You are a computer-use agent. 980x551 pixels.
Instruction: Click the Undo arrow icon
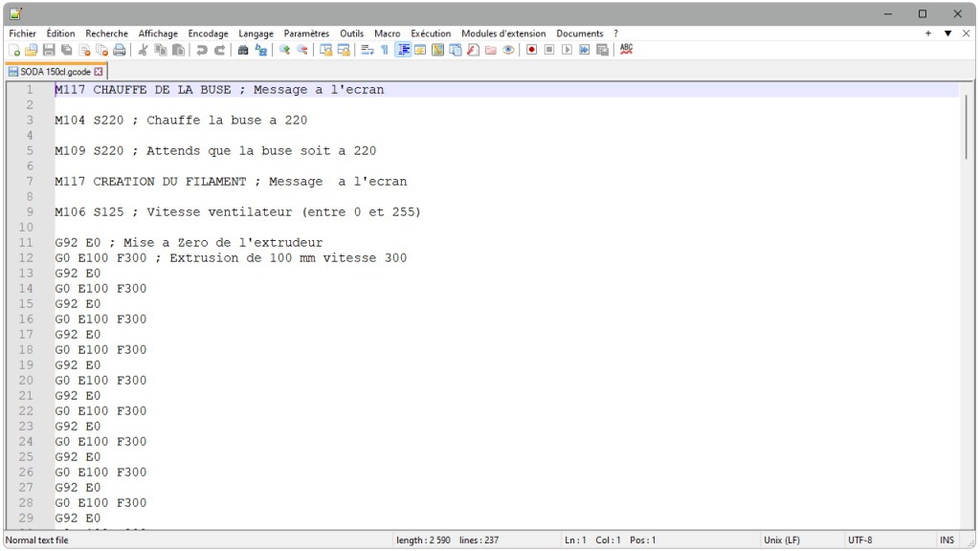point(202,50)
